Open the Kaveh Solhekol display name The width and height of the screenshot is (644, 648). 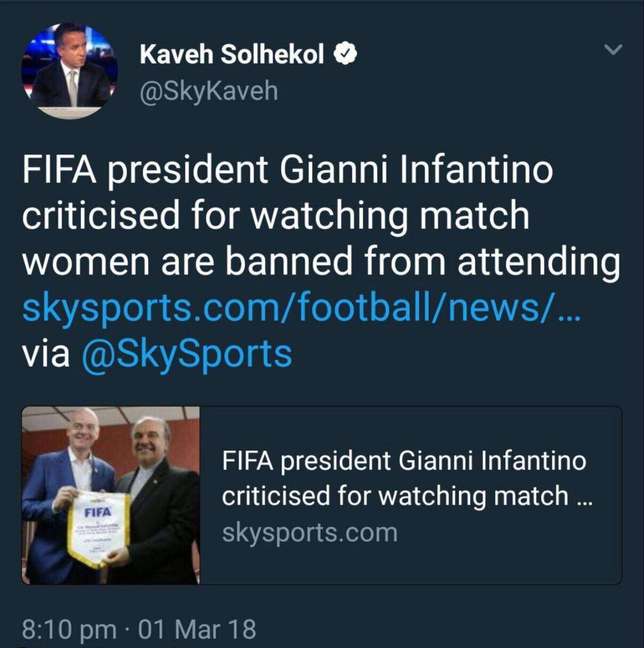tap(232, 54)
